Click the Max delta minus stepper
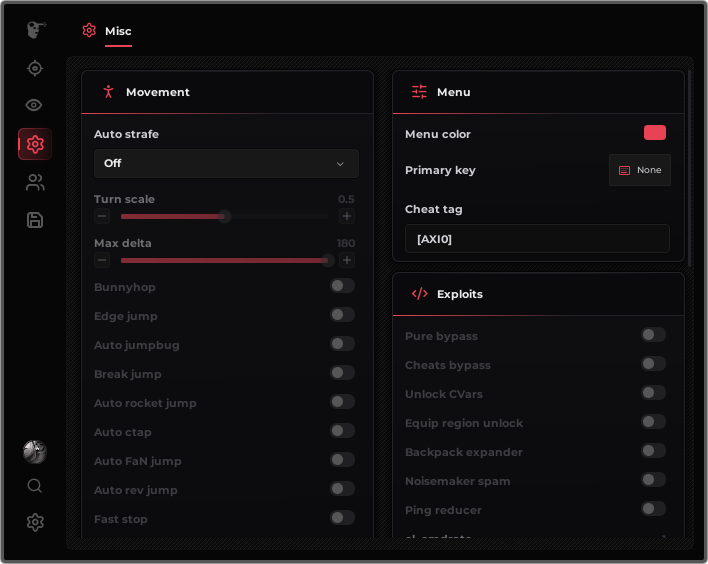The width and height of the screenshot is (708, 564). (x=102, y=261)
